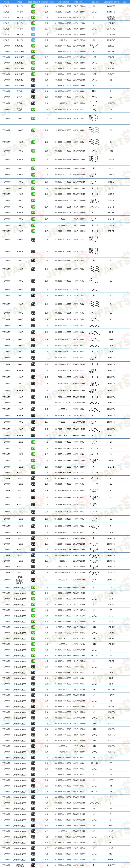Image resolution: width=130 pixels, height=868 pixels.
Task: Click the petrol icon in the HI-LUX 3Y row
Action: click(33, 448)
